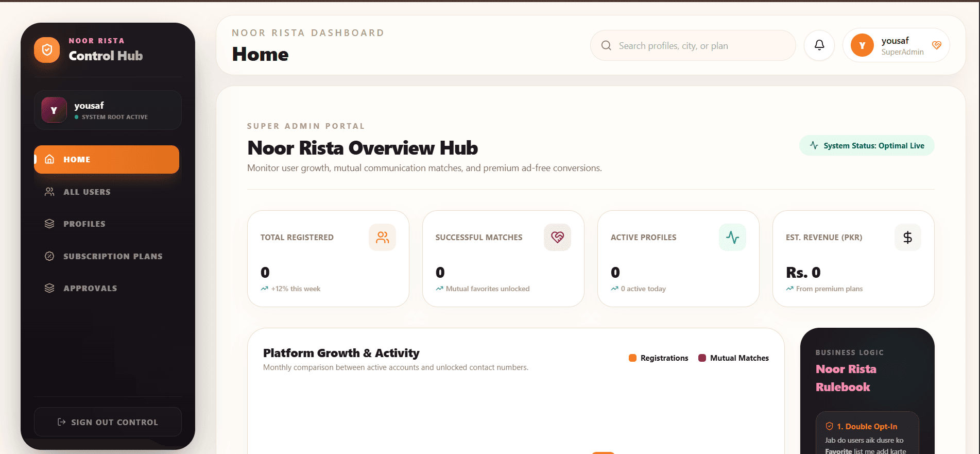Click the search magnifier icon
The image size is (980, 454).
pos(607,45)
